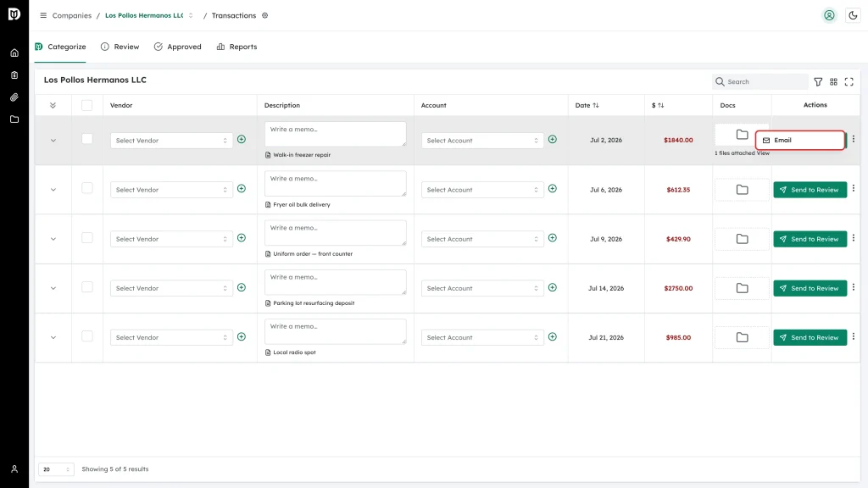Add account plus icon for Jul 6 row
Screen dimensions: 868x488
[x=553, y=189]
